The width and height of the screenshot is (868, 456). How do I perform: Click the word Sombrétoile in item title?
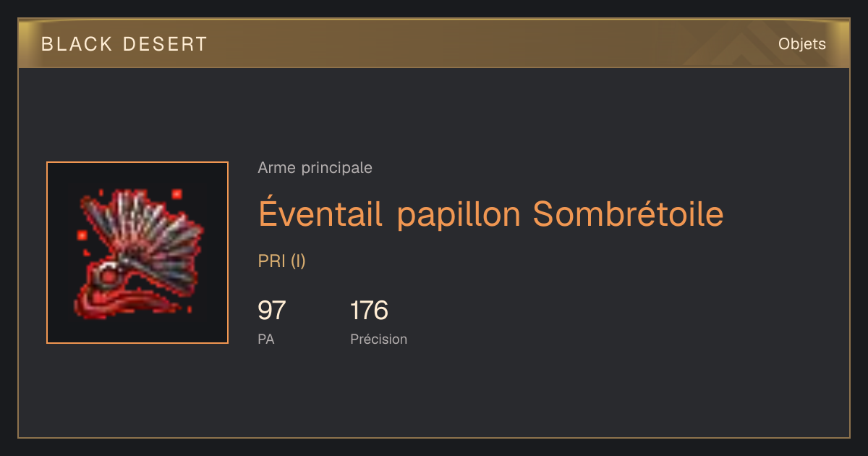(x=628, y=214)
